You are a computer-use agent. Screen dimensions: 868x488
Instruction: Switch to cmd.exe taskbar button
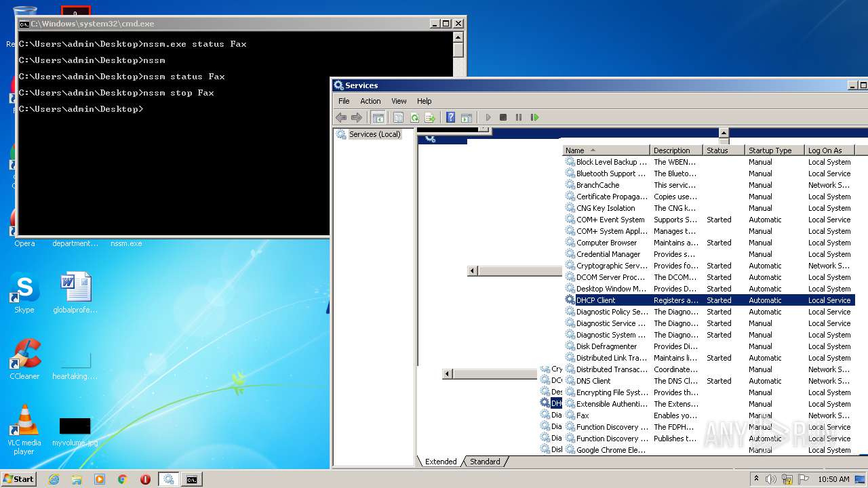click(x=192, y=479)
